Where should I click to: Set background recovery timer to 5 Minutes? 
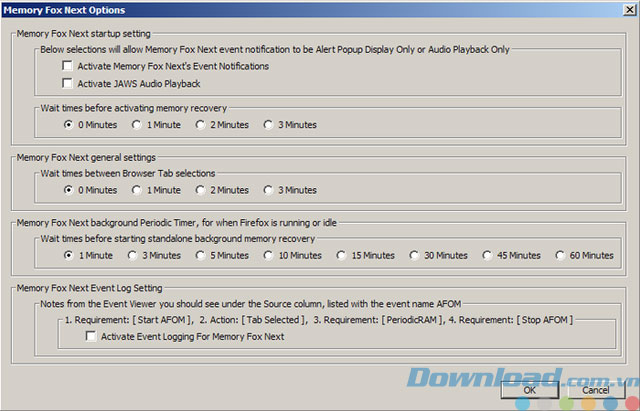pos(200,255)
